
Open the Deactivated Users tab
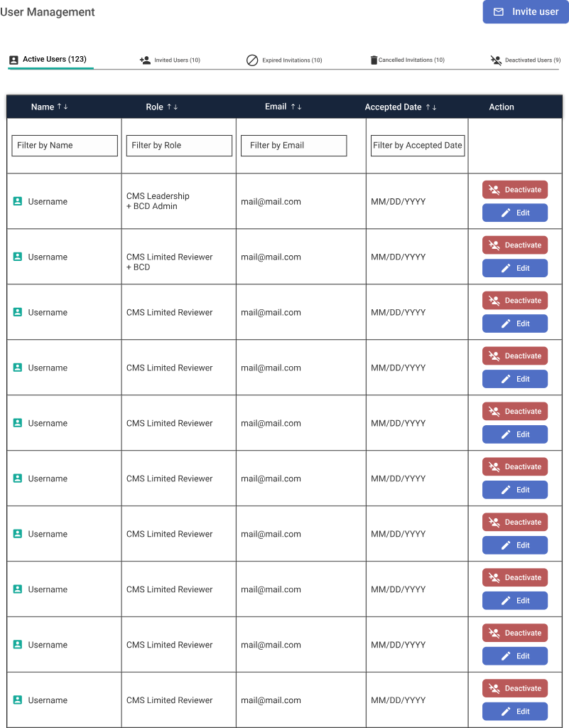click(x=526, y=60)
